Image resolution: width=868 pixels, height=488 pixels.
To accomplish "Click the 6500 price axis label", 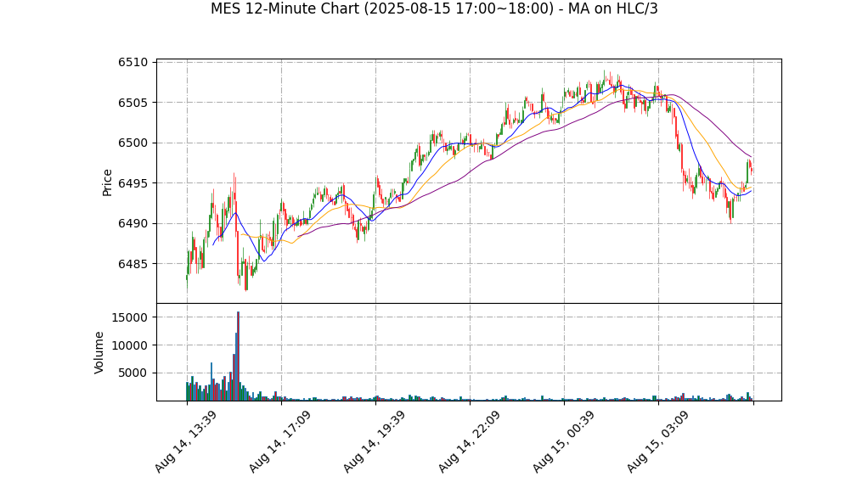I will point(132,143).
